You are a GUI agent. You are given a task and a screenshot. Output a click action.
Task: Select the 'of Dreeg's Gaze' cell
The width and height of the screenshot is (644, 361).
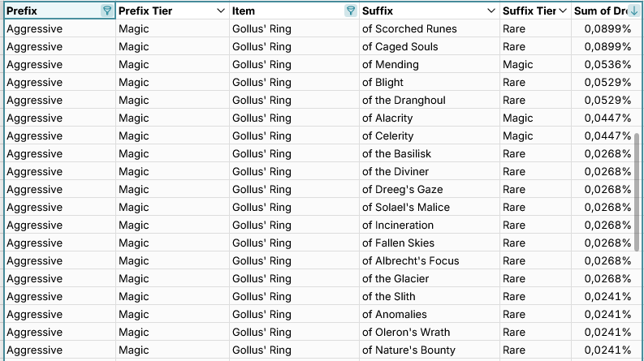(x=429, y=190)
